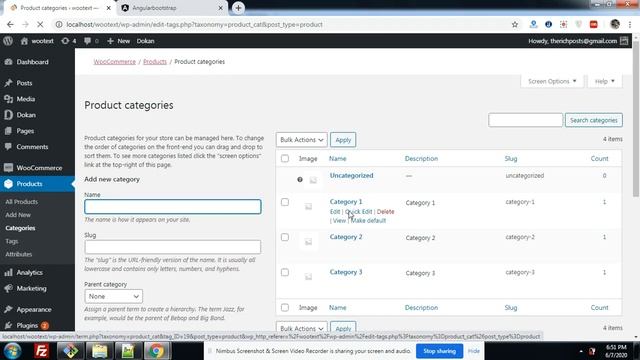This screenshot has height=360, width=640.
Task: Click Delete under Category 1
Action: (x=385, y=211)
